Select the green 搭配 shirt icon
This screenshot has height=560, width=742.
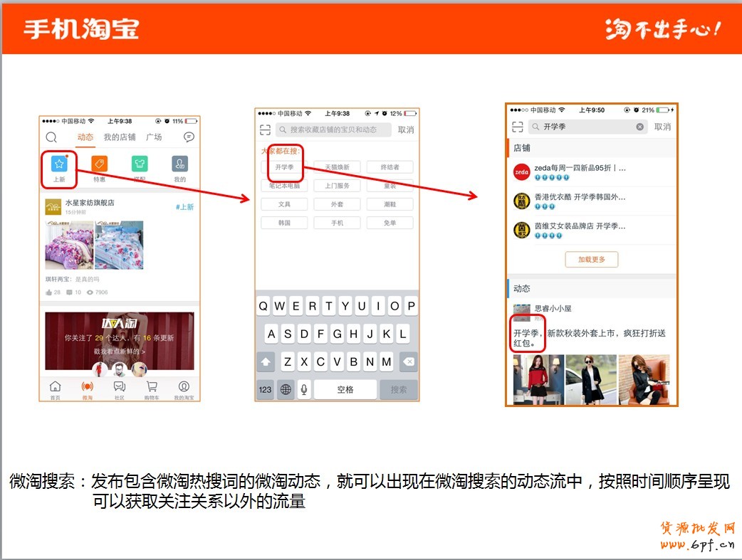point(140,164)
